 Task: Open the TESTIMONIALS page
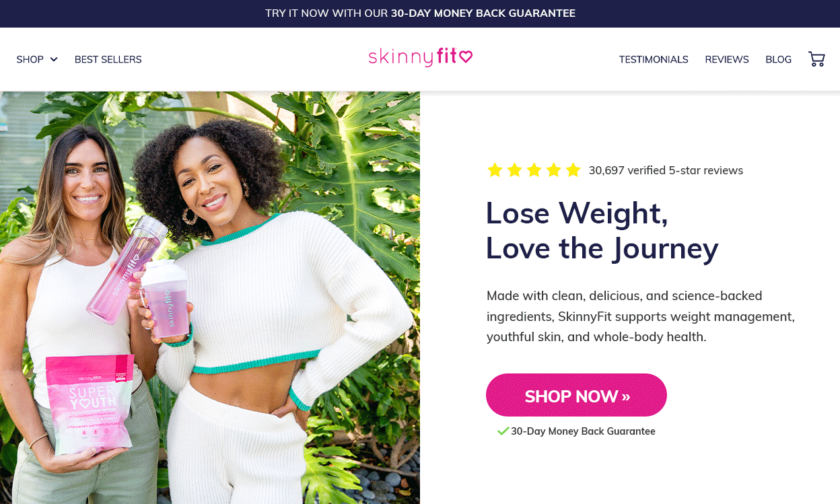(654, 59)
